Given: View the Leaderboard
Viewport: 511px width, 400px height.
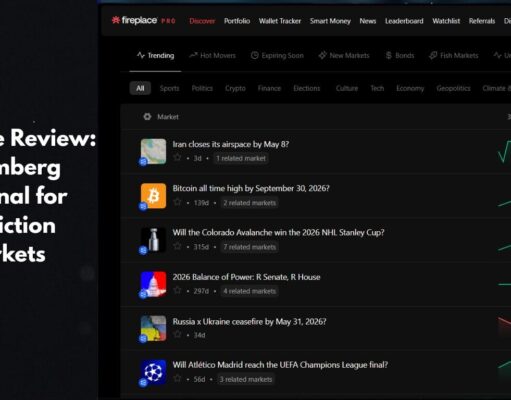Looking at the screenshot, I should 404,21.
